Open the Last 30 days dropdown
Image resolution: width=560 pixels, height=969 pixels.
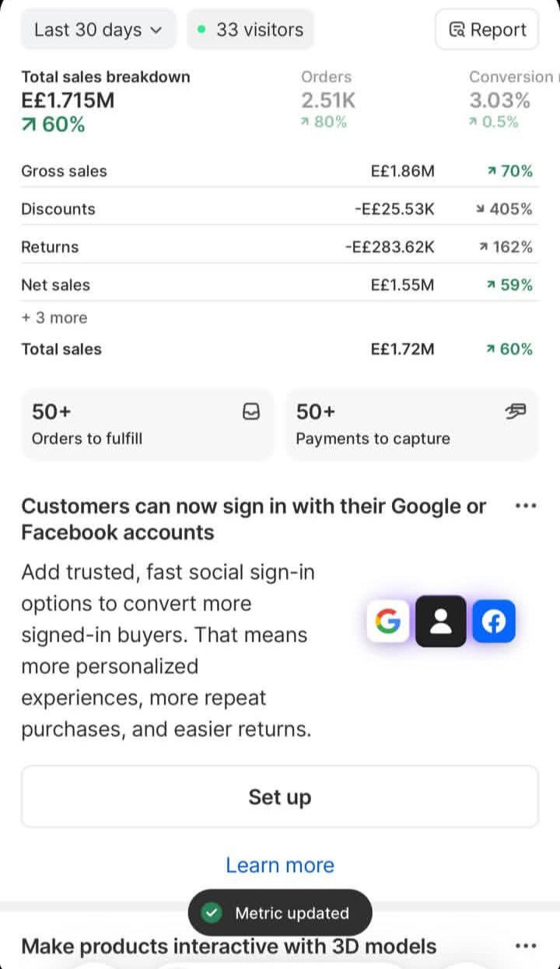coord(99,30)
